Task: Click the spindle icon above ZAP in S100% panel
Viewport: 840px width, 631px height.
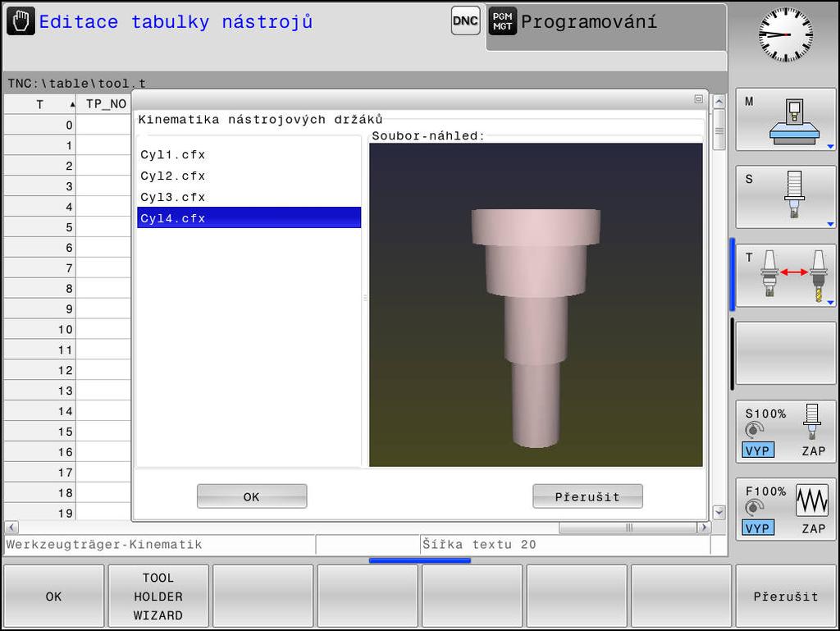Action: (x=811, y=421)
